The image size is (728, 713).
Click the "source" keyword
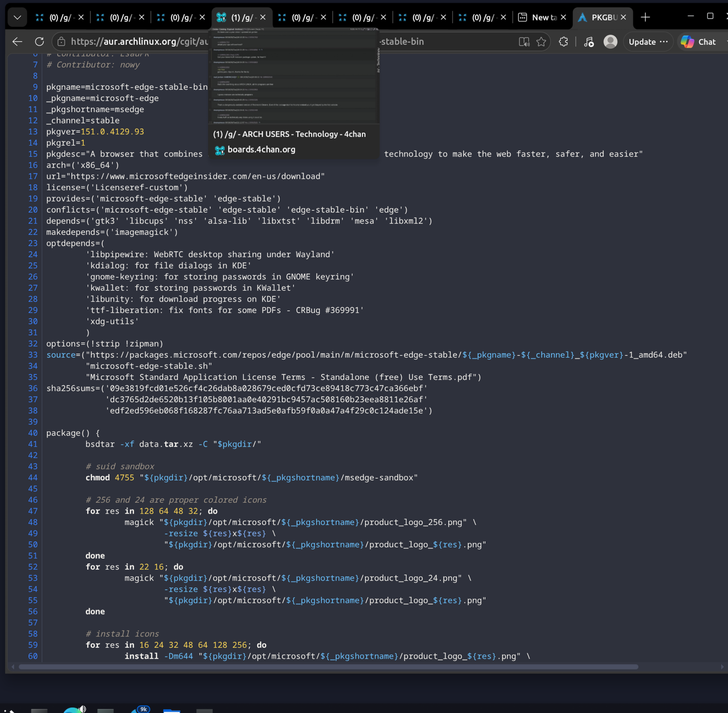tap(61, 355)
